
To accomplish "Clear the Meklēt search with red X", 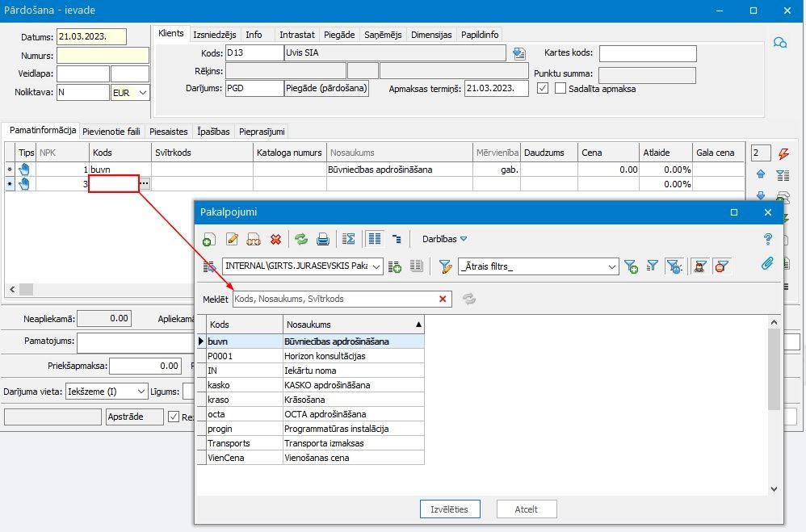I will point(443,300).
